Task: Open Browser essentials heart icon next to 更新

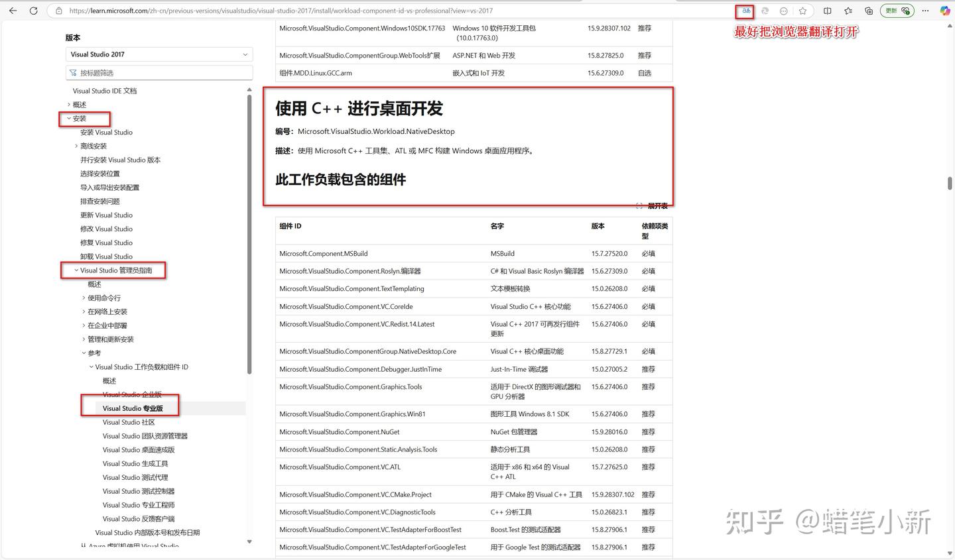Action: [905, 11]
